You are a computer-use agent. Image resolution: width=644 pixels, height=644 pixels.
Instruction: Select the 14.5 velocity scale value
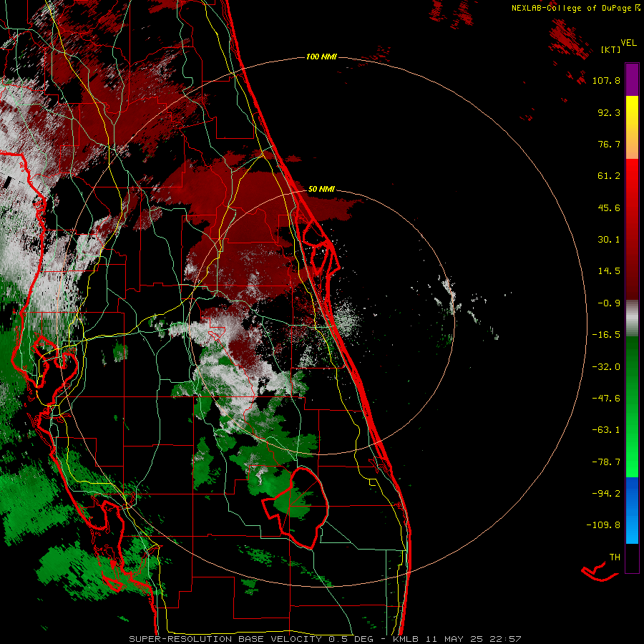click(609, 271)
